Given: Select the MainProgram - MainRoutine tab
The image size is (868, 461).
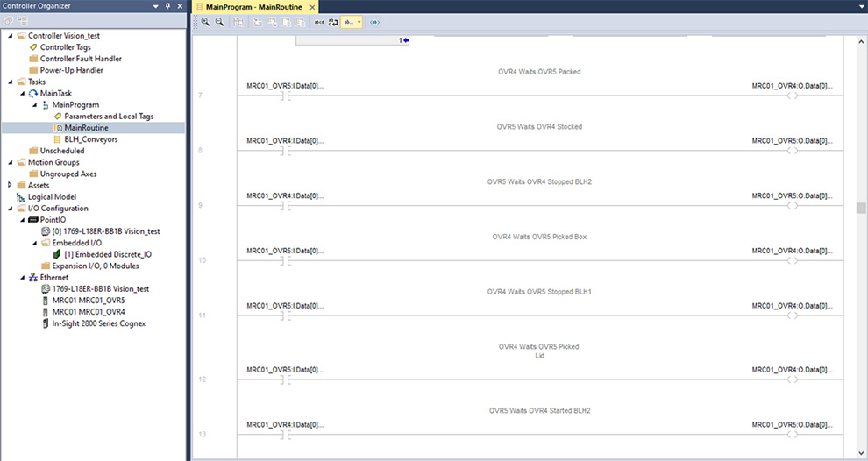Looking at the screenshot, I should 253,7.
